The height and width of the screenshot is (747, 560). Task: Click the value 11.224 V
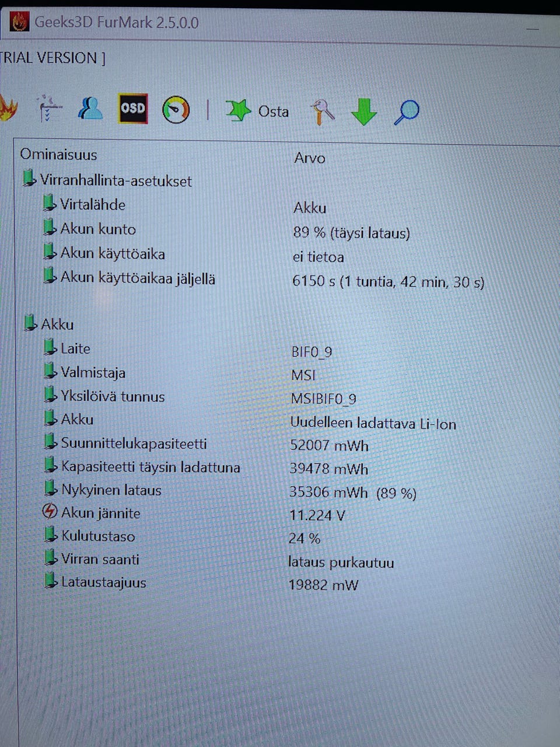pos(317,515)
